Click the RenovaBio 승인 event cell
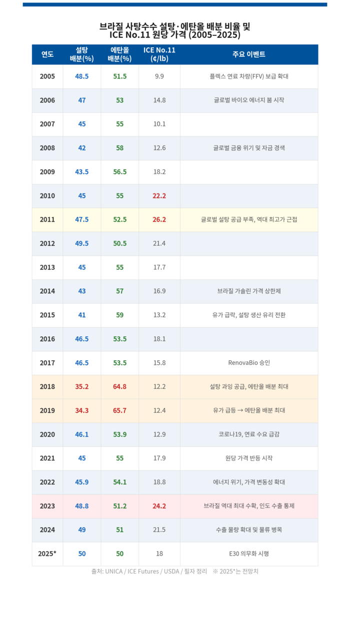Viewport: 350px width, 644px height. point(248,363)
